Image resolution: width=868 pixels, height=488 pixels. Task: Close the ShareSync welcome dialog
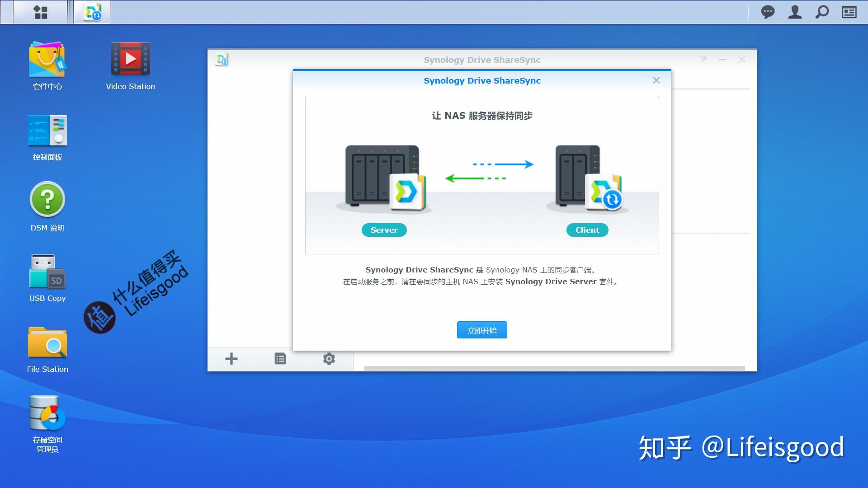(656, 80)
